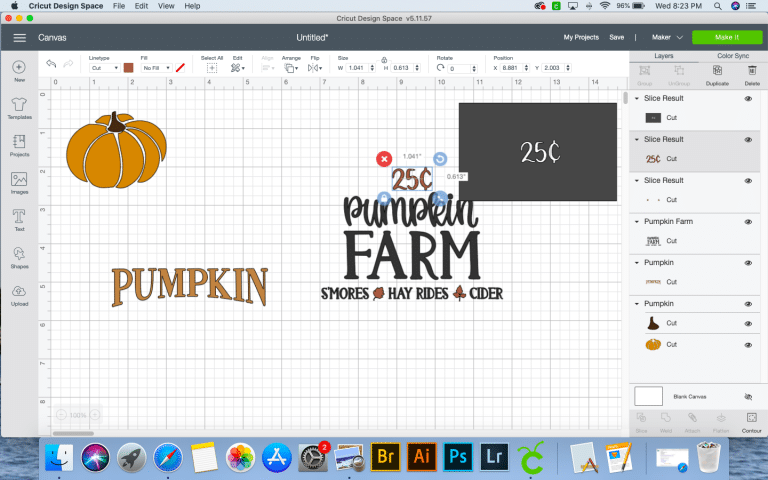
Task: Click the Contour tool icon
Action: [x=751, y=418]
